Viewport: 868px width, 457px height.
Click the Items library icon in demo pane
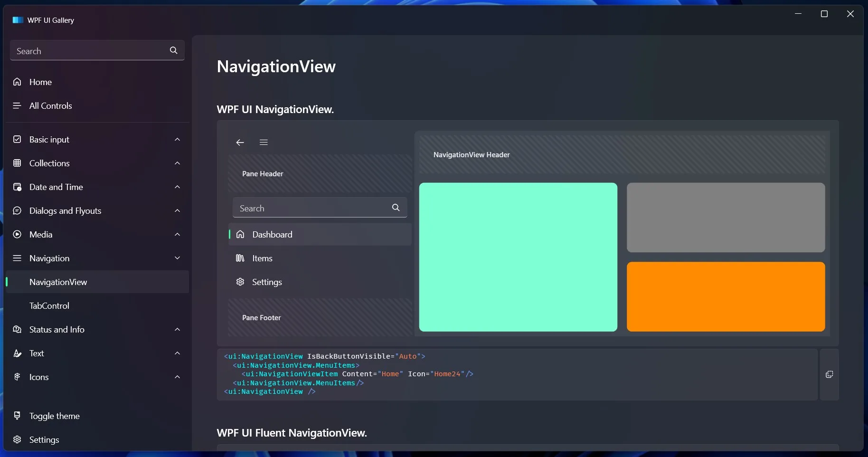coord(240,258)
